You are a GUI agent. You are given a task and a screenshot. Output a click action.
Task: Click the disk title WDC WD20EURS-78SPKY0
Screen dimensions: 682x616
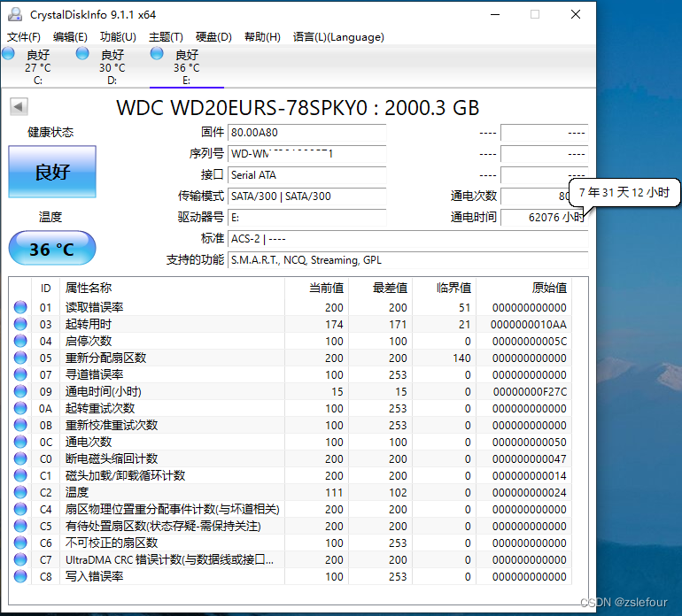[298, 108]
